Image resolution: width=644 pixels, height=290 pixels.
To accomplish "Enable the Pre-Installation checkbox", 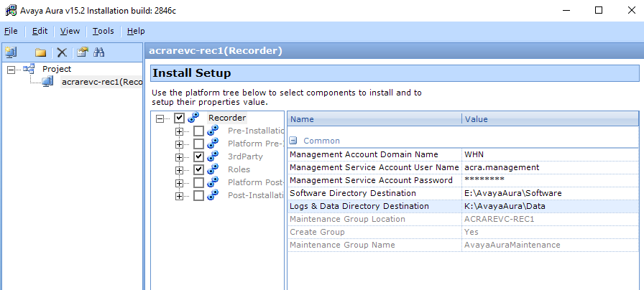I will click(x=198, y=131).
